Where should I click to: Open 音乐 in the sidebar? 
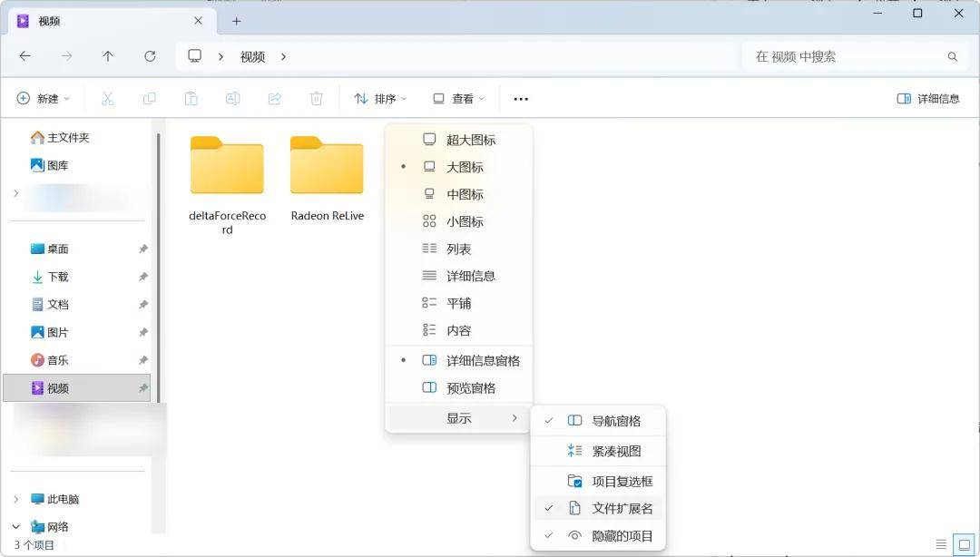pyautogui.click(x=49, y=360)
